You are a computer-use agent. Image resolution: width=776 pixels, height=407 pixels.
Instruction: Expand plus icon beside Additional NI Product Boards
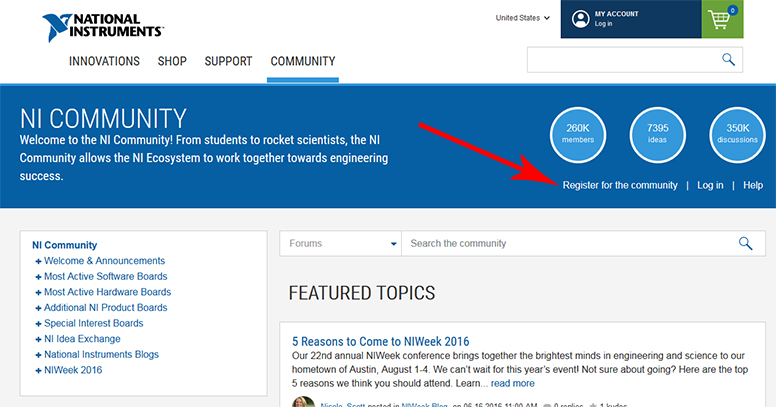38,308
